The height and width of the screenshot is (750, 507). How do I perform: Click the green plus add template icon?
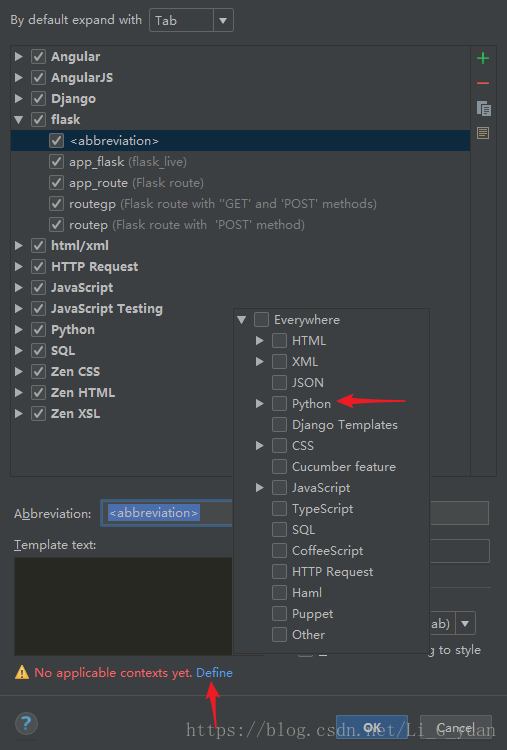coord(483,58)
